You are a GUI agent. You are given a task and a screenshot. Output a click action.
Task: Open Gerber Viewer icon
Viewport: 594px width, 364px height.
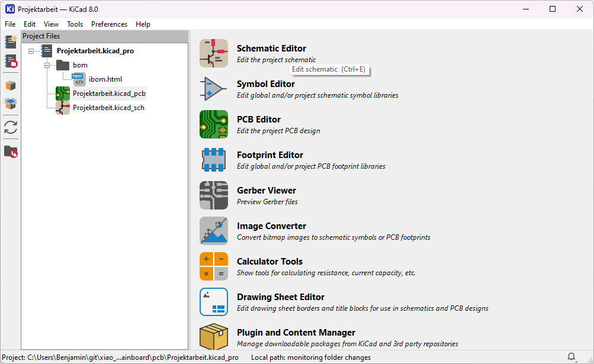pos(214,195)
